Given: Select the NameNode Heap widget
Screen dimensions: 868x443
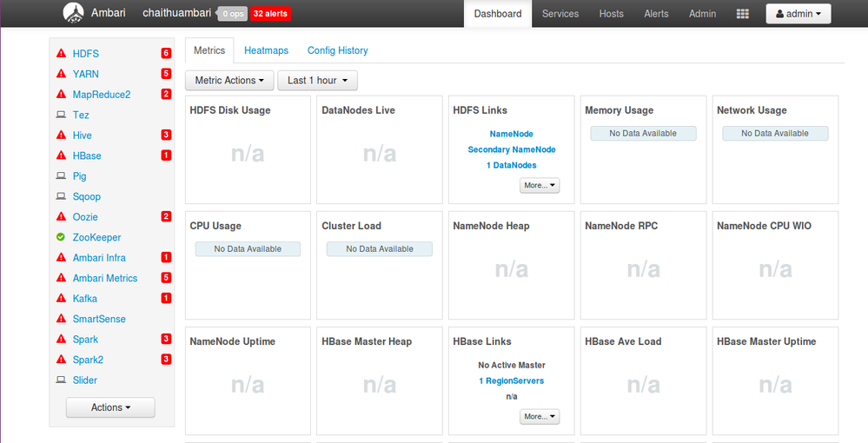Looking at the screenshot, I should click(x=512, y=265).
